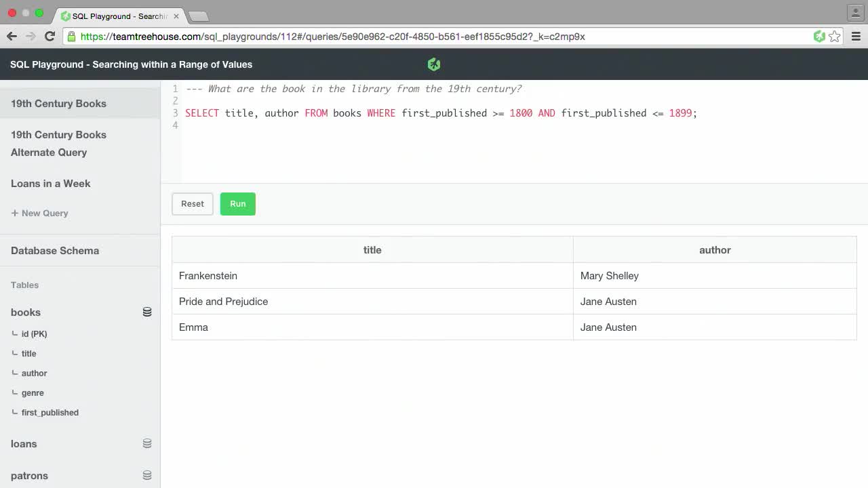
Task: Click inside the SQL editor on line 3
Action: tap(441, 113)
